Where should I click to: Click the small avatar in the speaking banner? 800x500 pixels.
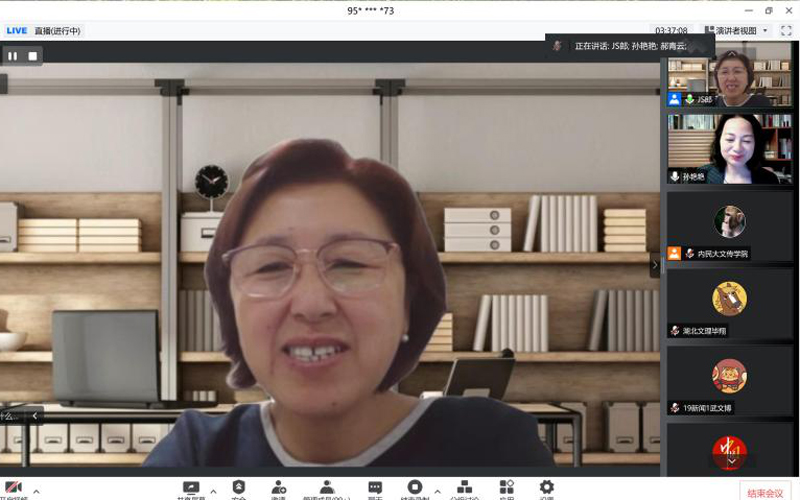(x=557, y=46)
